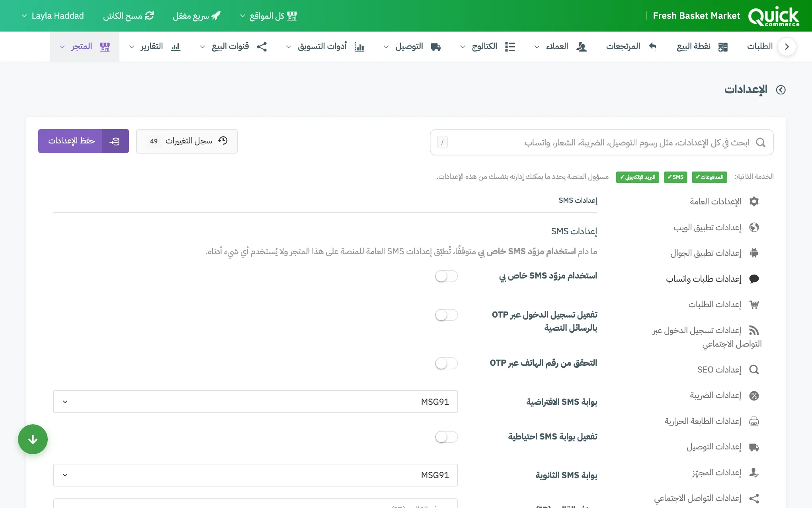This screenshot has width=812, height=508.
Task: Click the rocket icon for سريع مفعّل
Action: coord(216,16)
